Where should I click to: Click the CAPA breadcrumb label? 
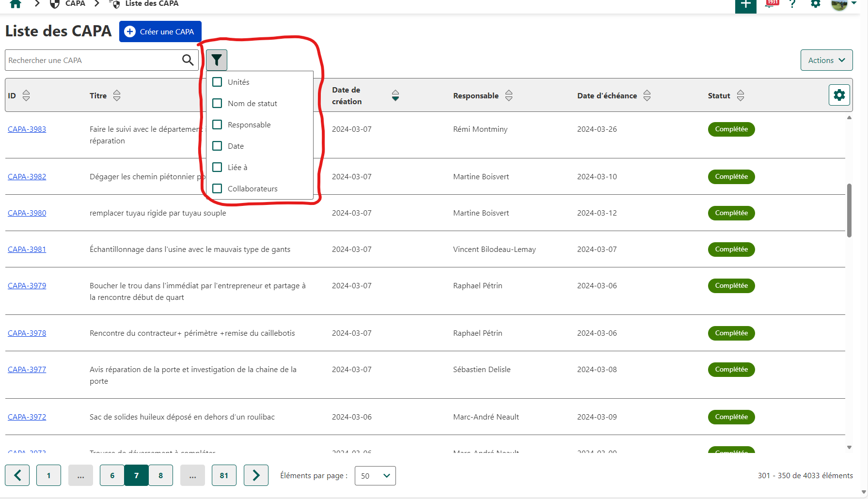75,4
